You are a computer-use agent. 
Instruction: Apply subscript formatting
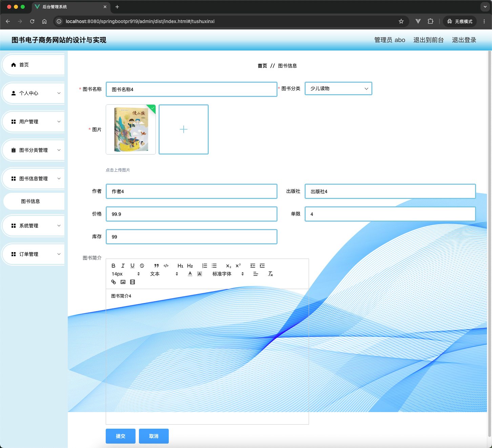[229, 266]
